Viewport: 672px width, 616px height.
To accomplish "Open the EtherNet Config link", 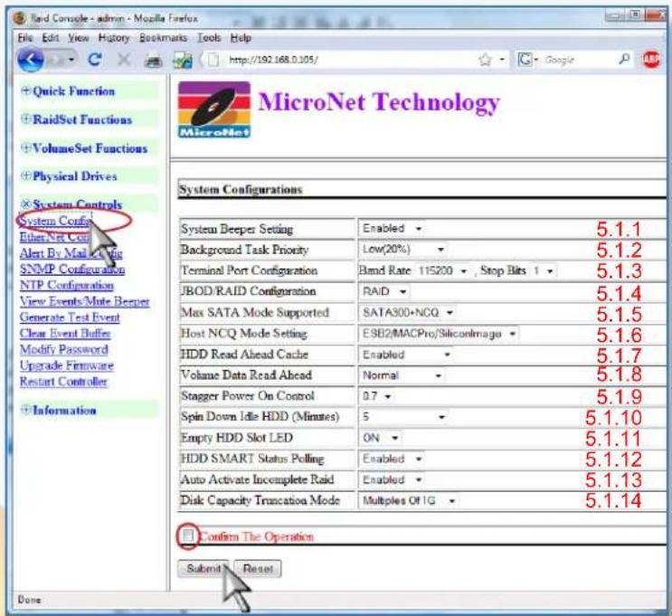I will (55, 237).
